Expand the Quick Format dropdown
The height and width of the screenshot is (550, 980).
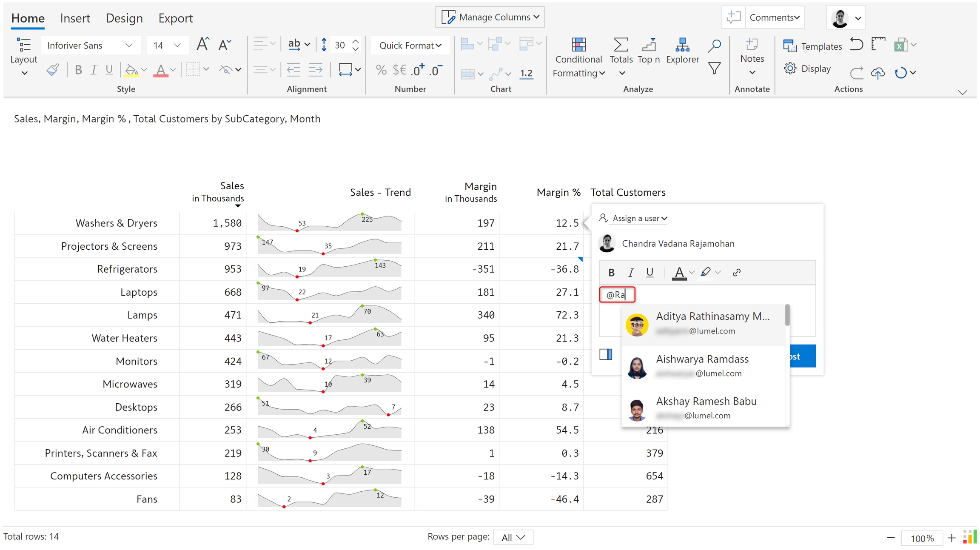(x=410, y=46)
